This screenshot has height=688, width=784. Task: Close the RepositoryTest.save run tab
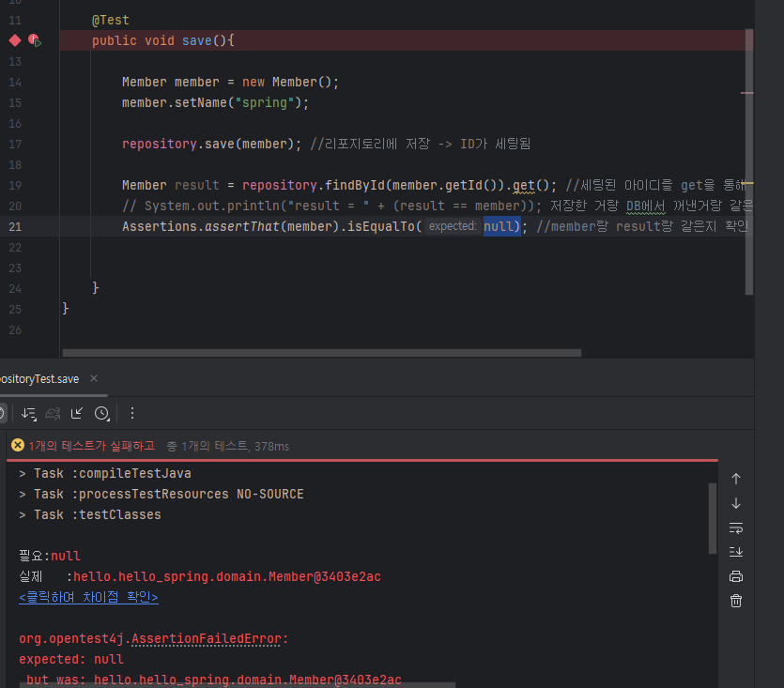pyautogui.click(x=94, y=378)
